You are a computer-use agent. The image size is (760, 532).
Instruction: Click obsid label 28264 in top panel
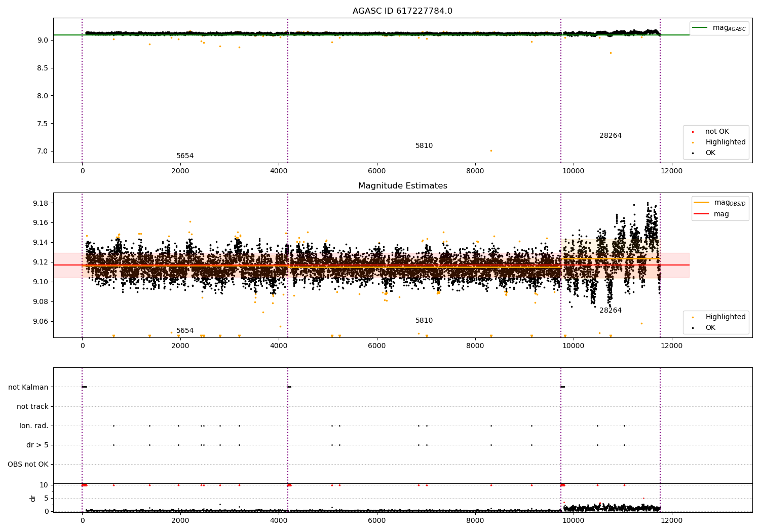[x=611, y=136]
